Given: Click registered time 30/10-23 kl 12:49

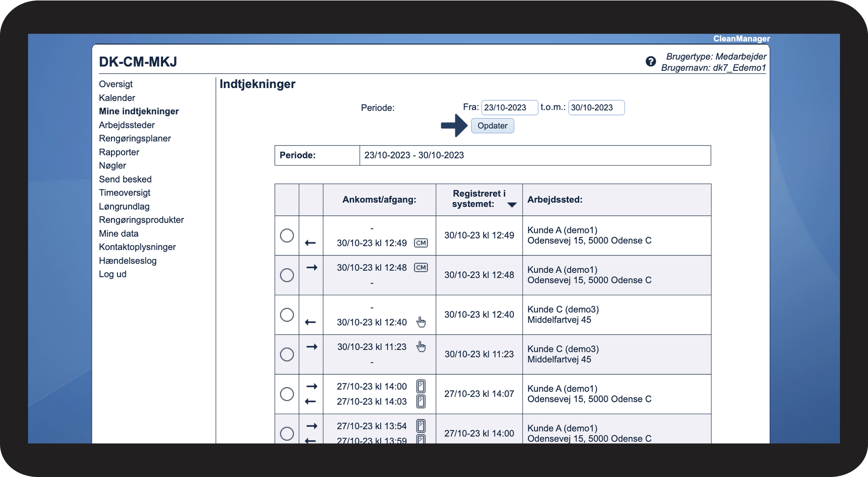Looking at the screenshot, I should 479,235.
